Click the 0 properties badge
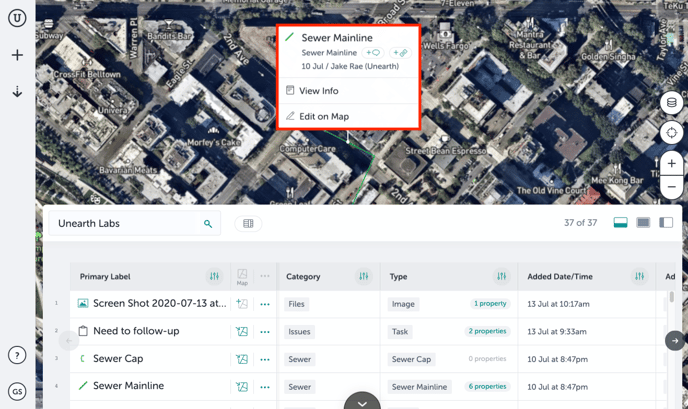Viewport: 688px width, 409px height. point(487,359)
